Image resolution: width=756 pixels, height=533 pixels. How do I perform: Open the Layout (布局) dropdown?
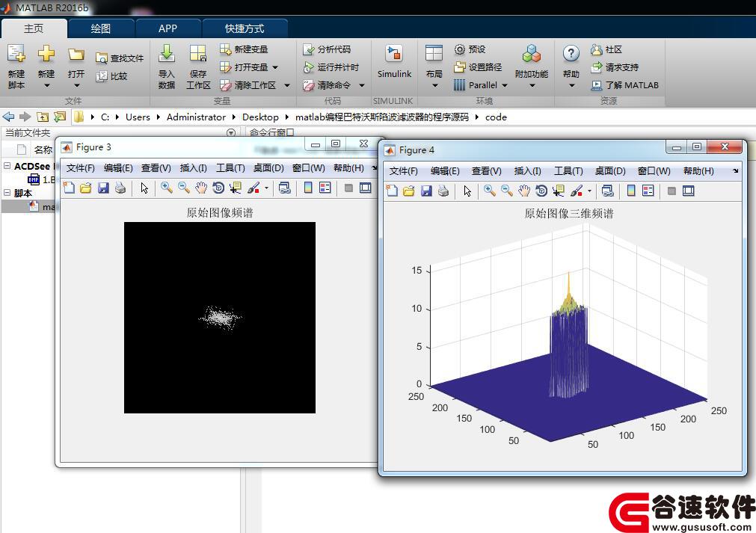pos(434,86)
